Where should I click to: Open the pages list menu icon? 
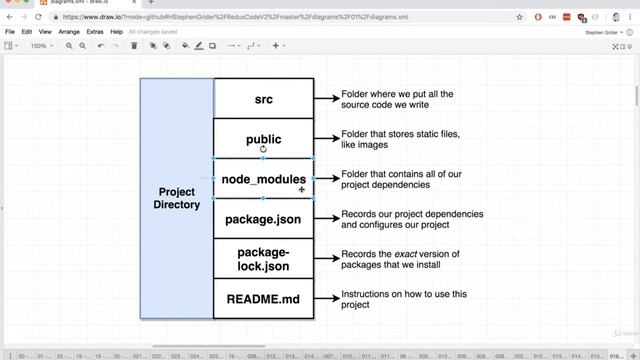pos(10,356)
